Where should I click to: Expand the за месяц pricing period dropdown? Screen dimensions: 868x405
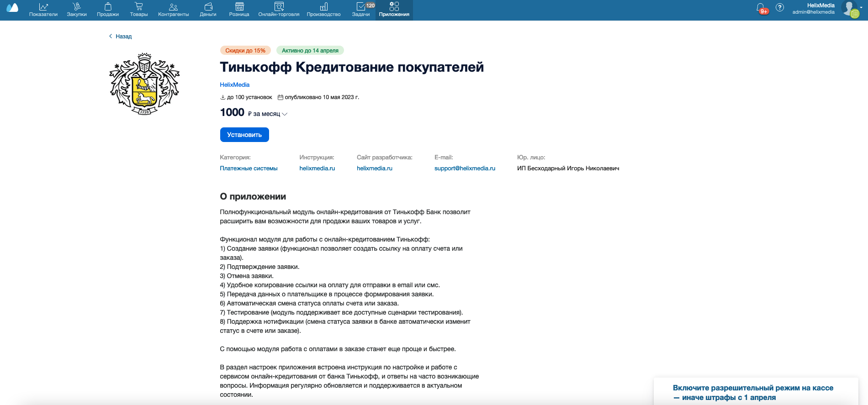coord(268,114)
